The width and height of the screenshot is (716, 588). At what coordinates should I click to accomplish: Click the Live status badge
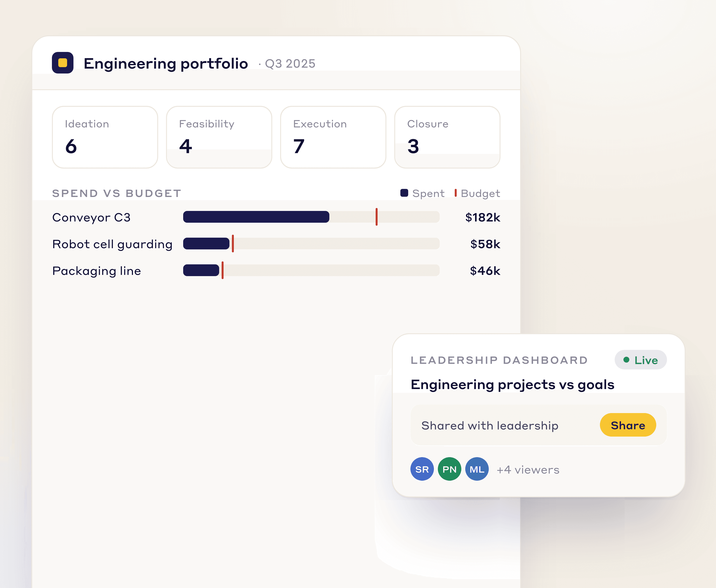(x=641, y=360)
